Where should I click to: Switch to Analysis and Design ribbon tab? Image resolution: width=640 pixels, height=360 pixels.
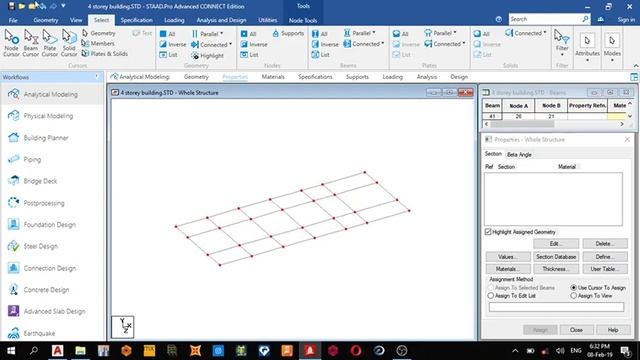click(x=221, y=20)
